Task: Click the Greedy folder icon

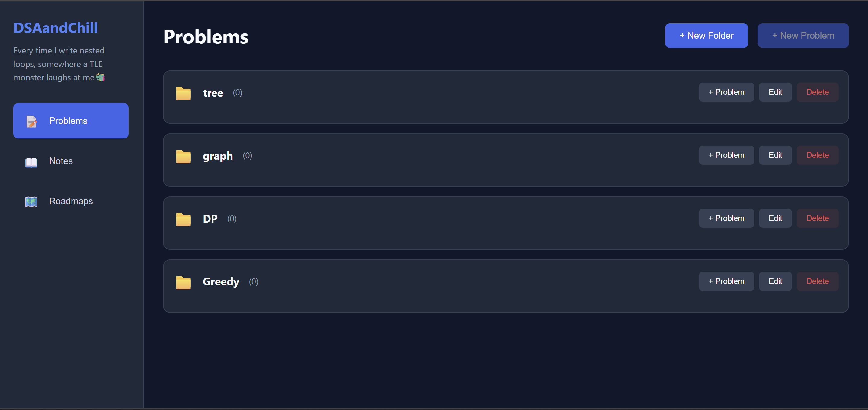Action: click(x=183, y=282)
